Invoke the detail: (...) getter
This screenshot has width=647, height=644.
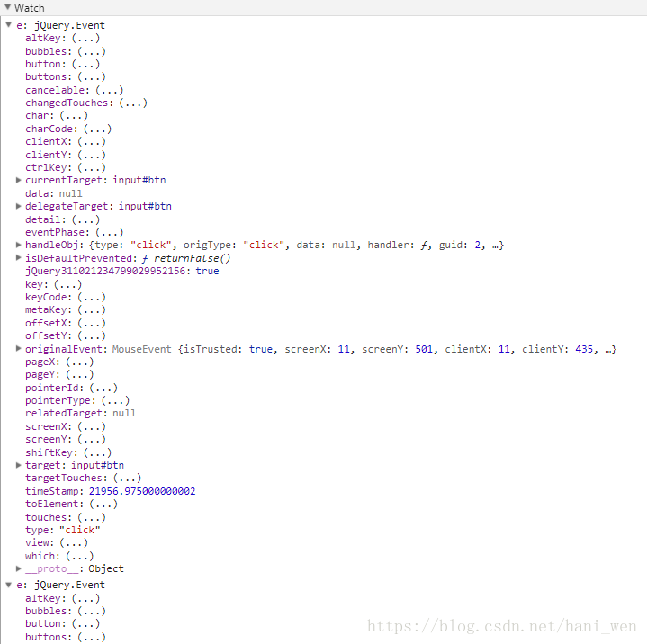[x=85, y=219]
